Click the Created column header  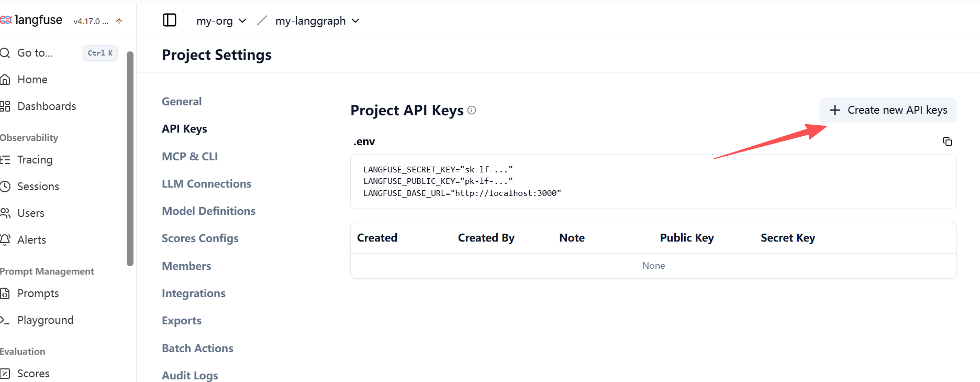pos(377,238)
